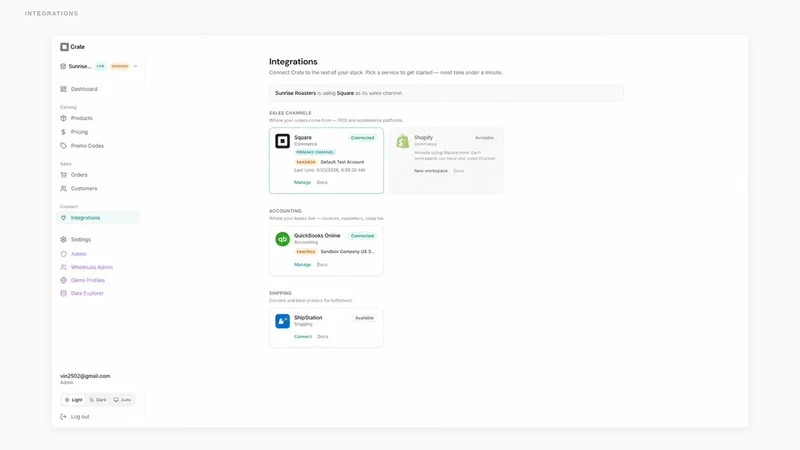Click the Products box icon
Viewport: 800px width, 450px height.
63,118
